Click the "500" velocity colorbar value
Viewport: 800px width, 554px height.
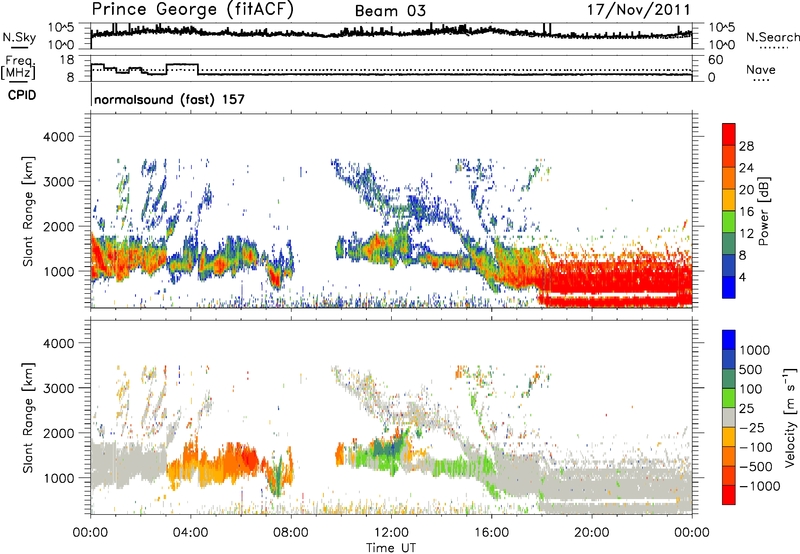[x=751, y=369]
